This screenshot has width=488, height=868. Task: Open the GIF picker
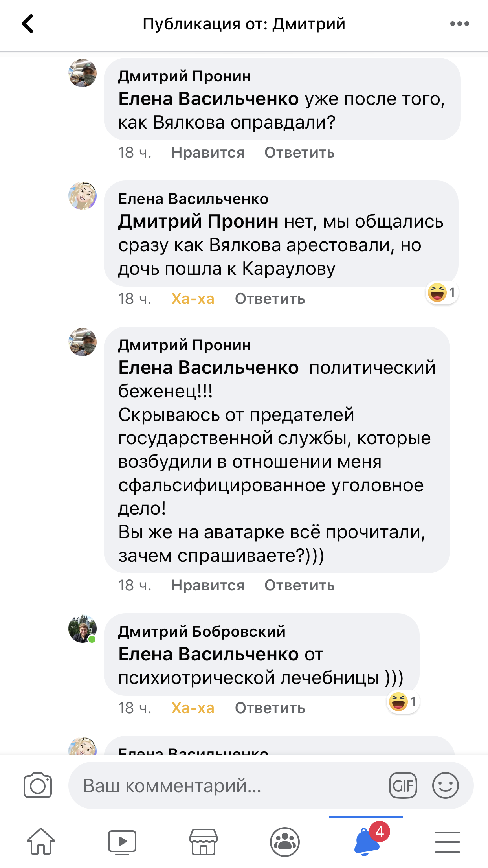pos(403,785)
